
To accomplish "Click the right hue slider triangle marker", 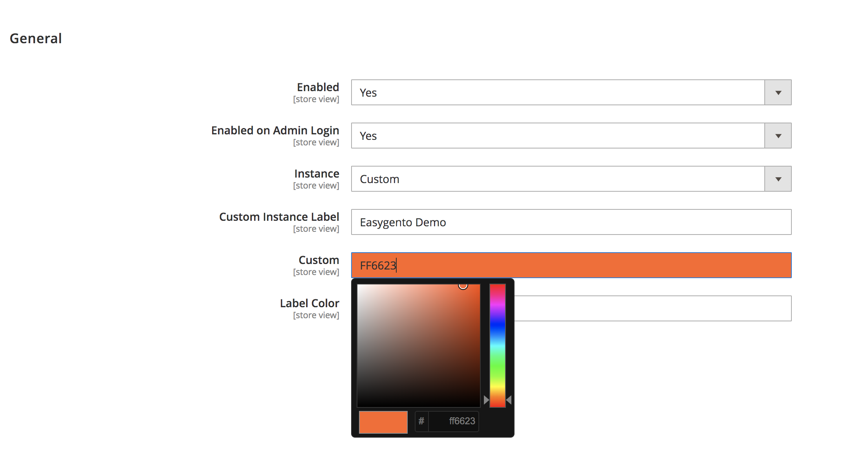I will [509, 400].
